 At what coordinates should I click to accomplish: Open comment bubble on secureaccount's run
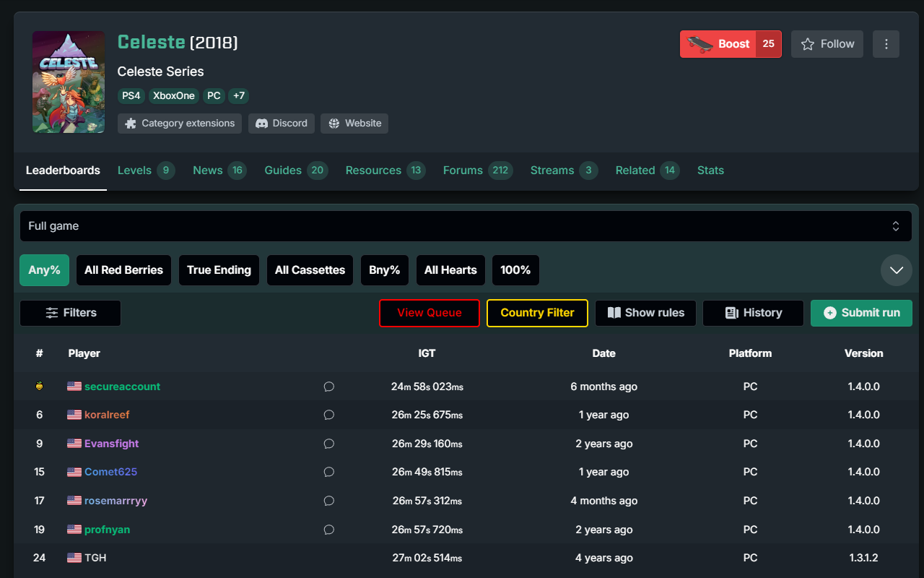coord(328,387)
